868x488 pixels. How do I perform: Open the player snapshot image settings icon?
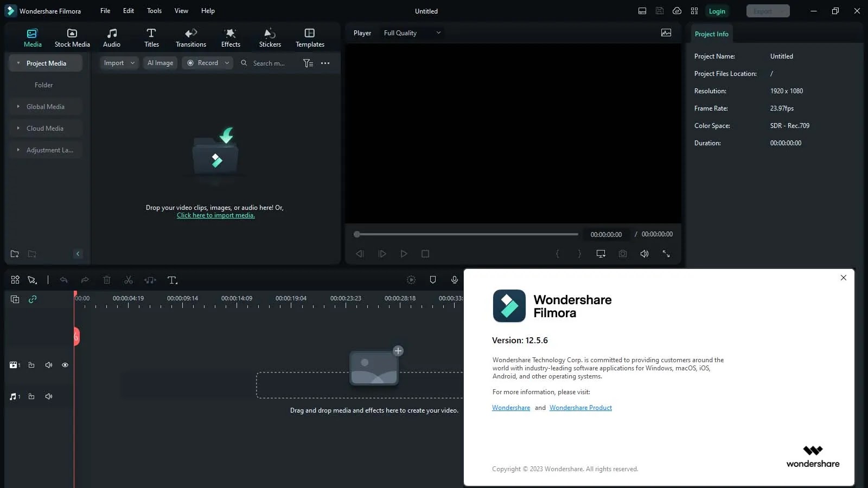(x=666, y=33)
